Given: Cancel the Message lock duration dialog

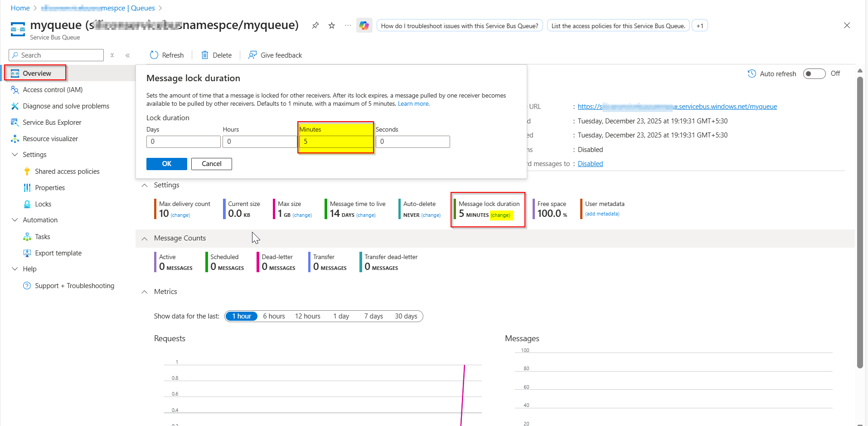Looking at the screenshot, I should click(212, 164).
